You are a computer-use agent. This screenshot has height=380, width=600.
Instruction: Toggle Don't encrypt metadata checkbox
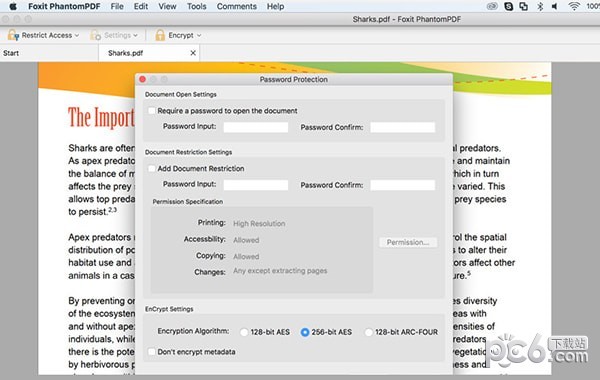click(152, 351)
